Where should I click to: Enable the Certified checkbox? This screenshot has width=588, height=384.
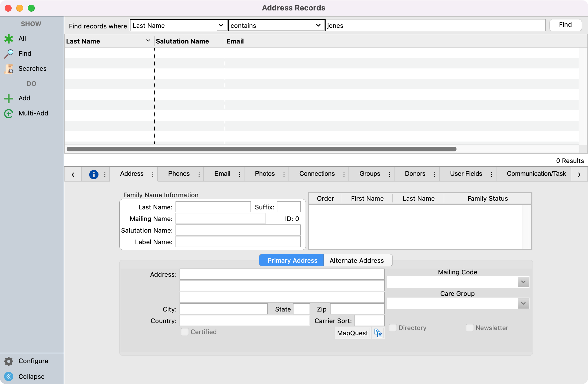point(185,332)
